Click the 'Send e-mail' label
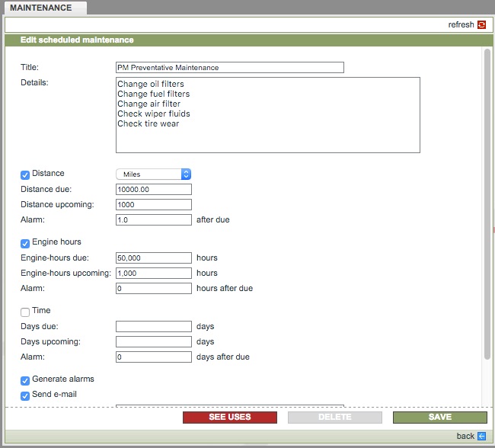The width and height of the screenshot is (495, 448). 54,394
